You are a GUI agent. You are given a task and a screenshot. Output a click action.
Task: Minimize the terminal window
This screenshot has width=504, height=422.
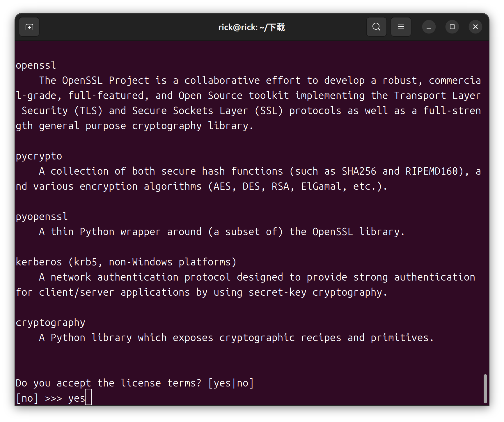point(429,27)
